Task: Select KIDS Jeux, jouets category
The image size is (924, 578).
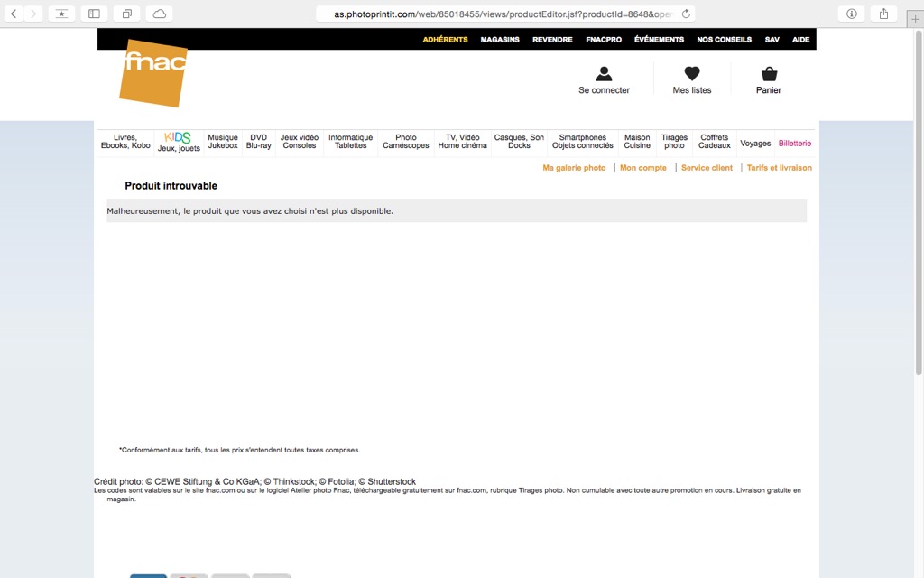Action: click(x=179, y=142)
